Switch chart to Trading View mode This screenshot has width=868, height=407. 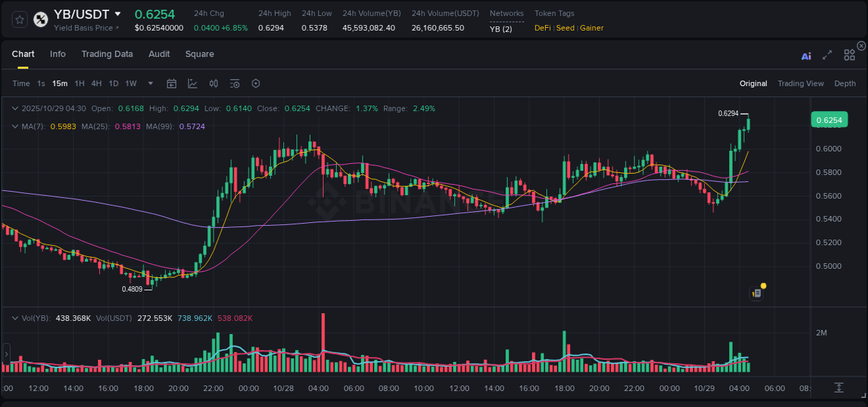coord(801,83)
